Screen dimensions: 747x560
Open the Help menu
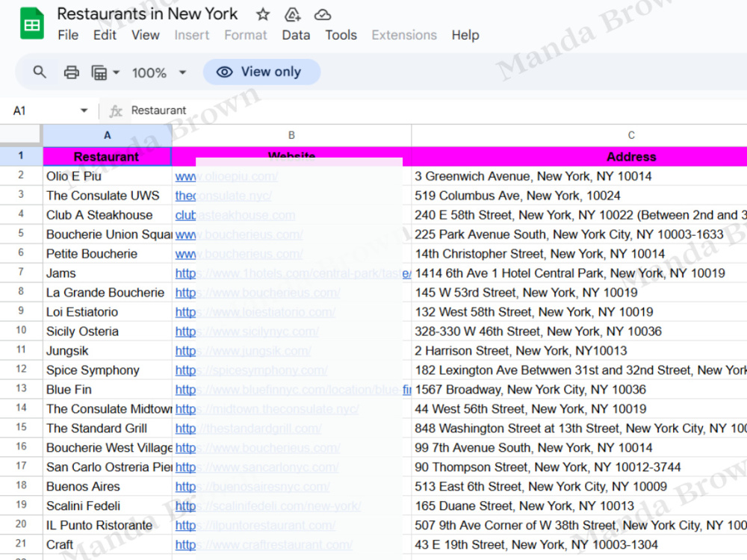tap(465, 35)
